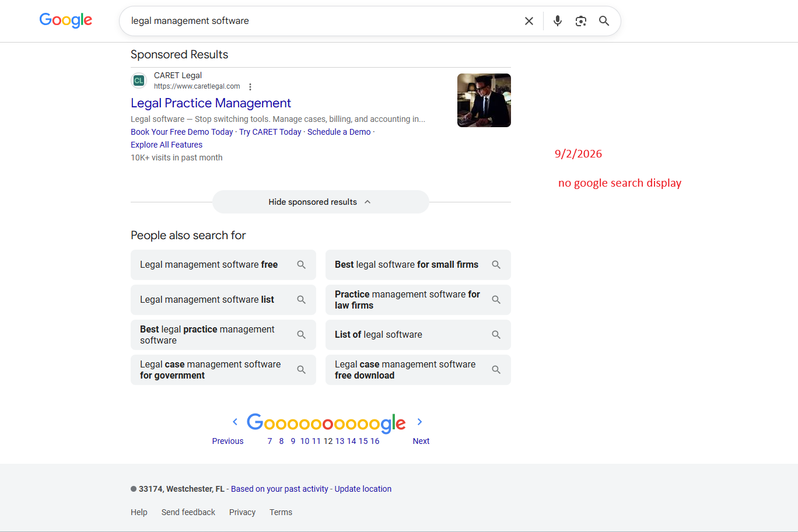Click the https://www.caretlegal.com URL text

197,86
